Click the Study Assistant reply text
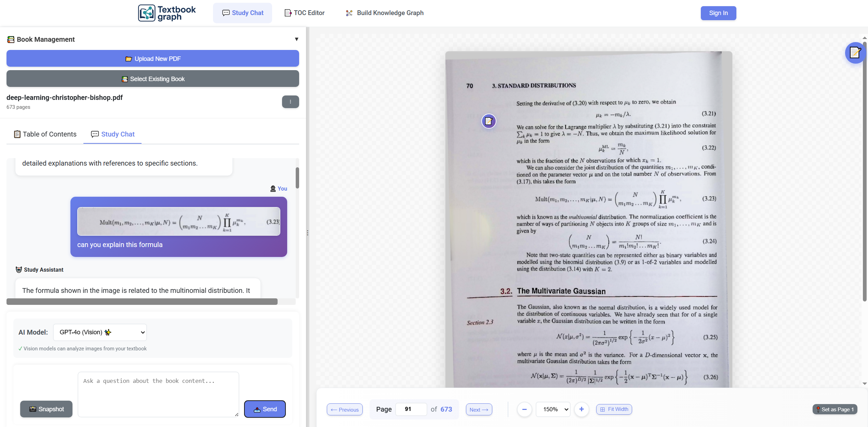Screen dimensions: 868x427 tap(136, 290)
